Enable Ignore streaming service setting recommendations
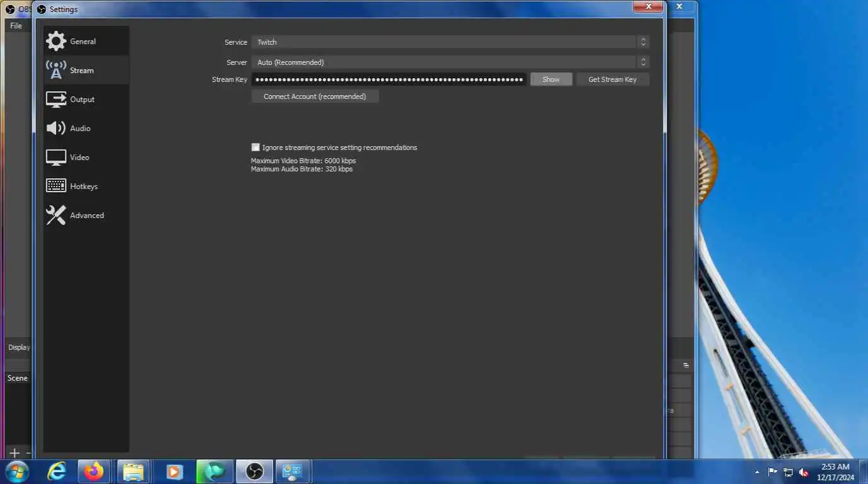868x484 pixels. click(x=255, y=147)
